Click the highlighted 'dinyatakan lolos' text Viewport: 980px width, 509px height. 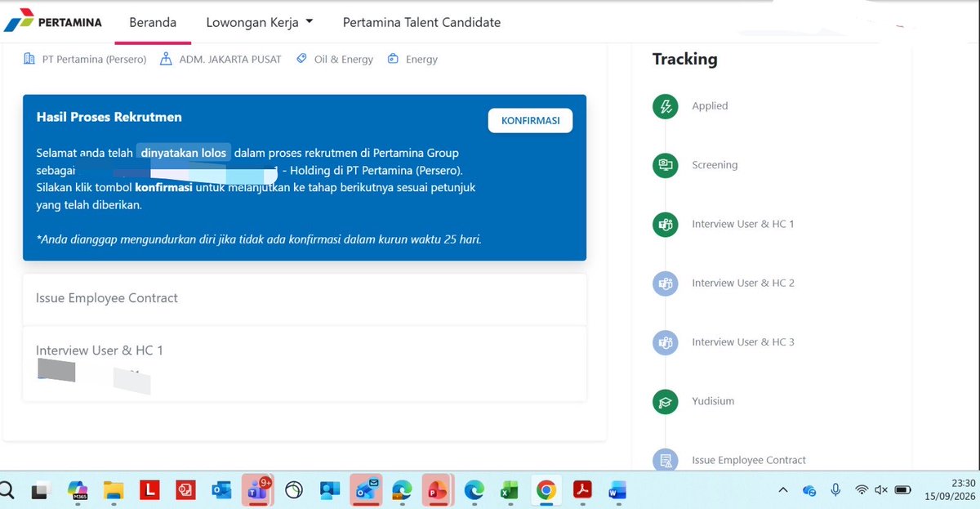coord(183,153)
